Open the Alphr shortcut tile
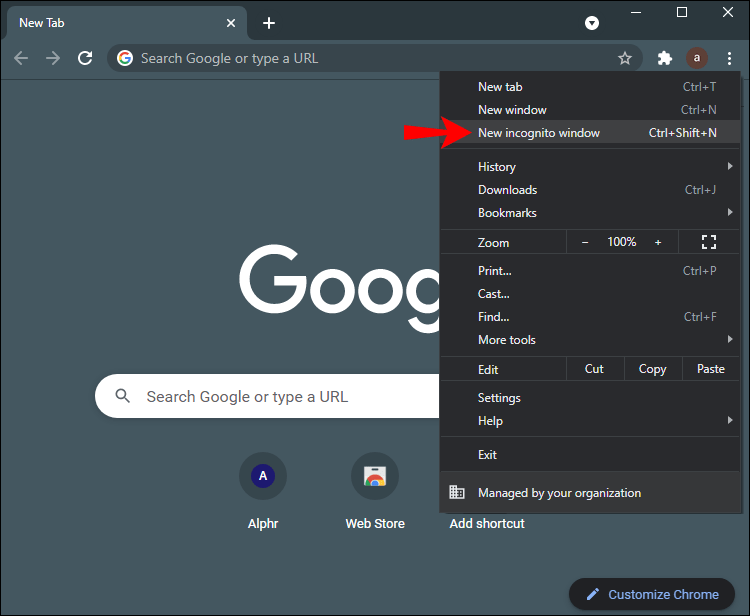 click(x=263, y=477)
